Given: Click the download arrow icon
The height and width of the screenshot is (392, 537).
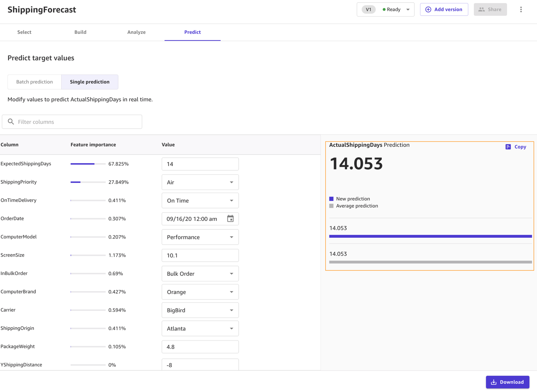Looking at the screenshot, I should 494,382.
